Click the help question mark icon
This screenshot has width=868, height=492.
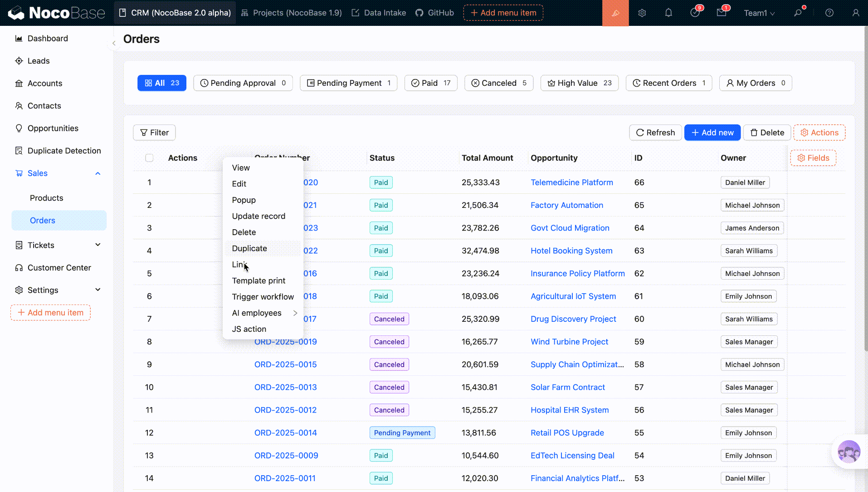tap(829, 13)
